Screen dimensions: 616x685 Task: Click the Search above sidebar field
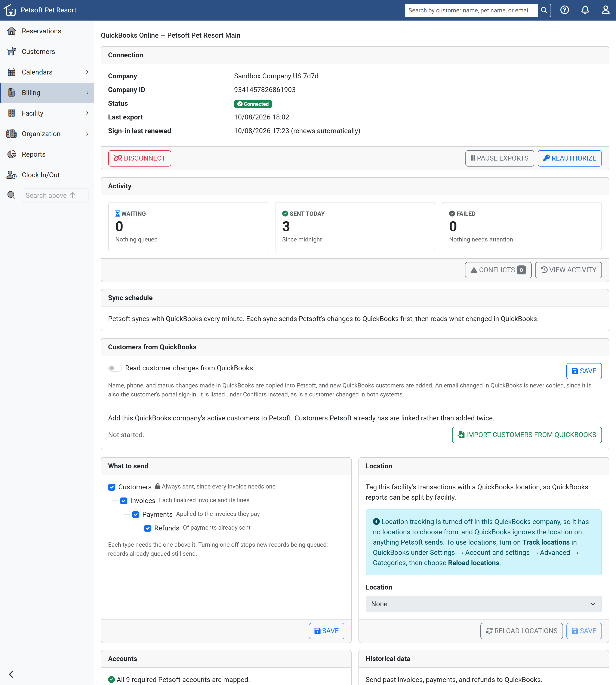55,195
